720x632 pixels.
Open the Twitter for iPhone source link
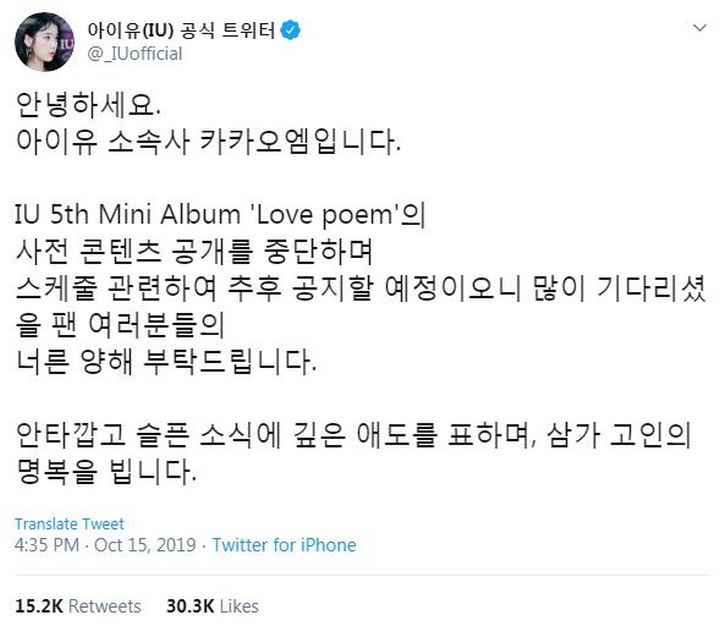(284, 545)
